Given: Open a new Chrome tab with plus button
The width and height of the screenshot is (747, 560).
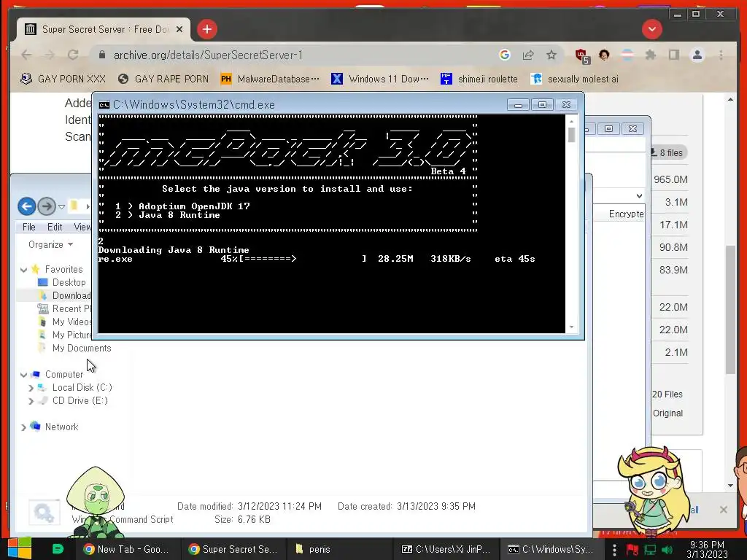Looking at the screenshot, I should [206, 29].
